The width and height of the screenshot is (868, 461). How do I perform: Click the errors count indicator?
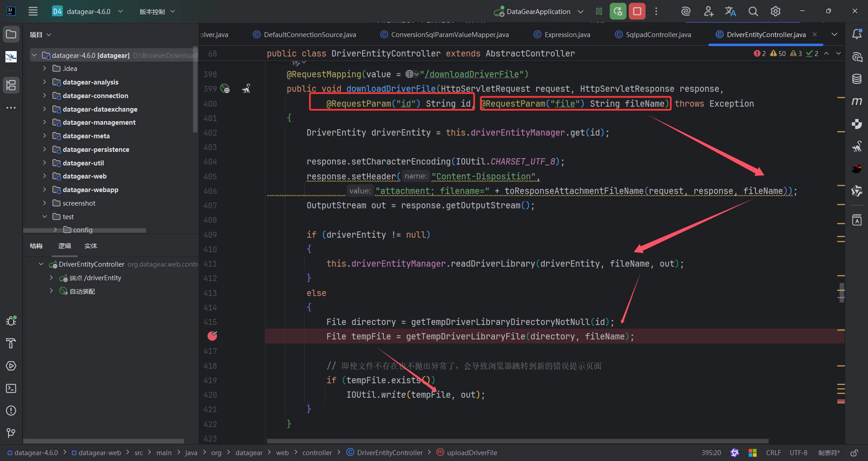point(759,53)
